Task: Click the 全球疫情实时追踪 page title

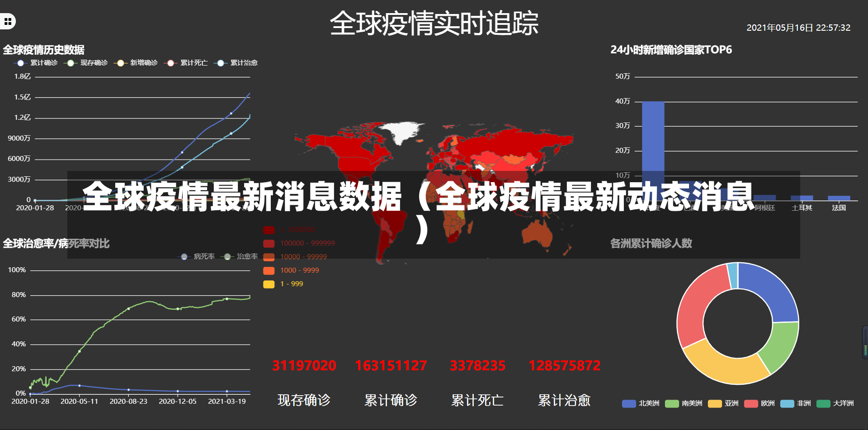Action: pos(434,24)
